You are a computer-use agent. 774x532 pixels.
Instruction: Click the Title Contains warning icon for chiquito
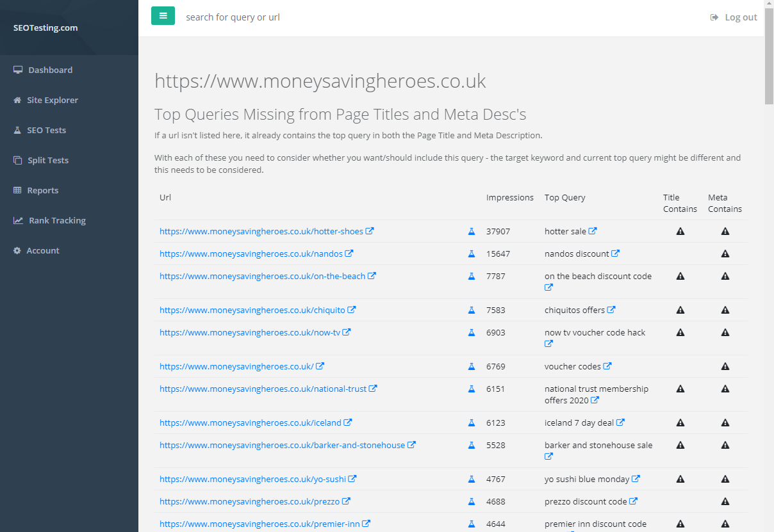(x=680, y=310)
